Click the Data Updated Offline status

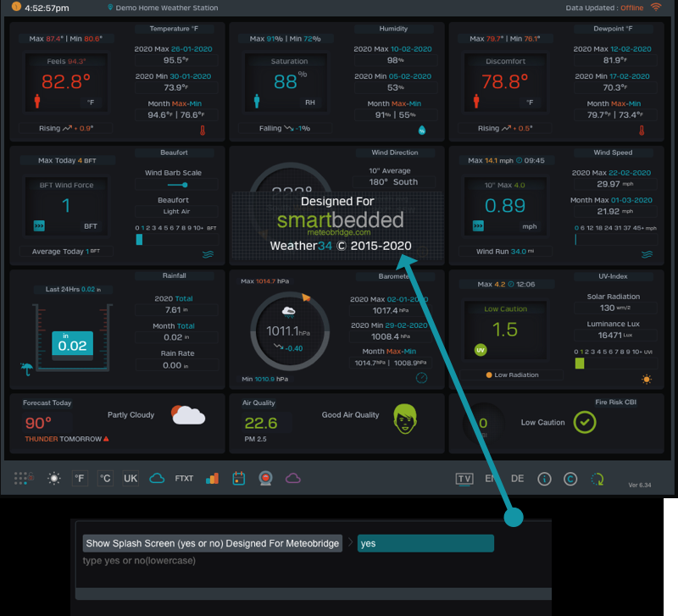[x=604, y=8]
